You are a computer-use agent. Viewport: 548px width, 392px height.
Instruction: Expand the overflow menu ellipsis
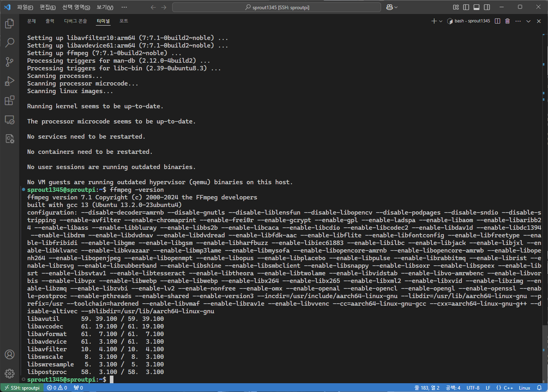click(x=124, y=7)
